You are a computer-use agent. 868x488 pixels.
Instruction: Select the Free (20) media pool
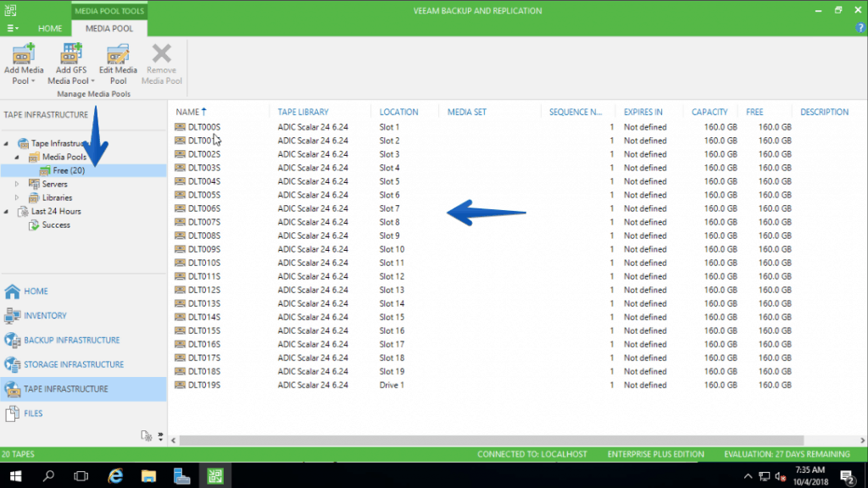pos(69,170)
